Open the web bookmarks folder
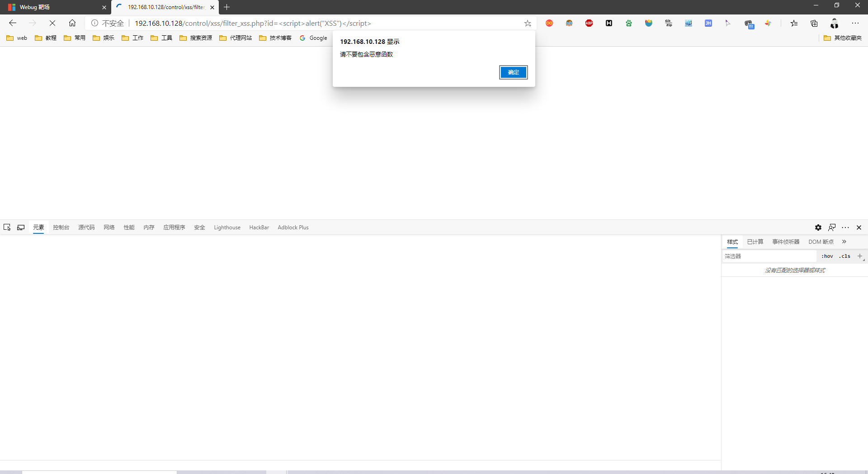The image size is (868, 474). [x=17, y=38]
